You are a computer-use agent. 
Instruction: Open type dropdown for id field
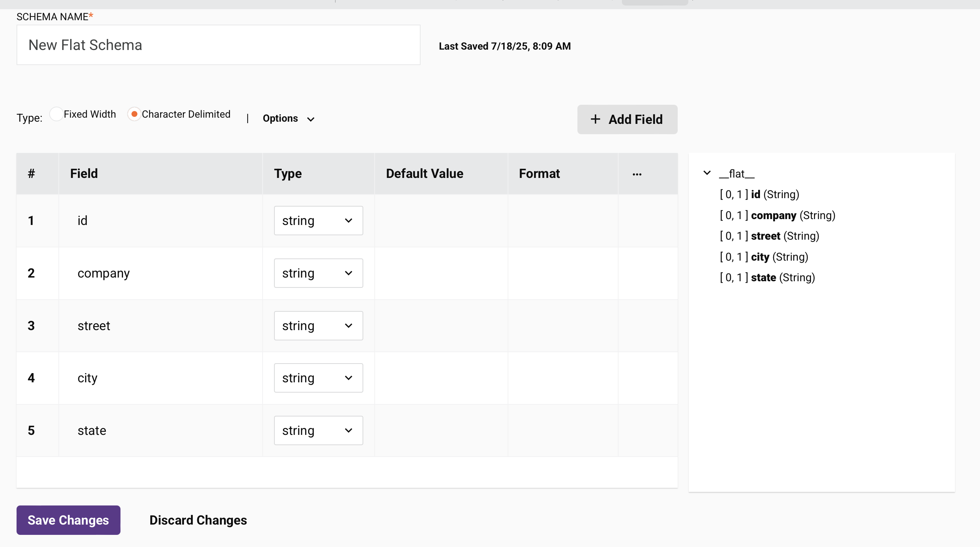pyautogui.click(x=318, y=221)
